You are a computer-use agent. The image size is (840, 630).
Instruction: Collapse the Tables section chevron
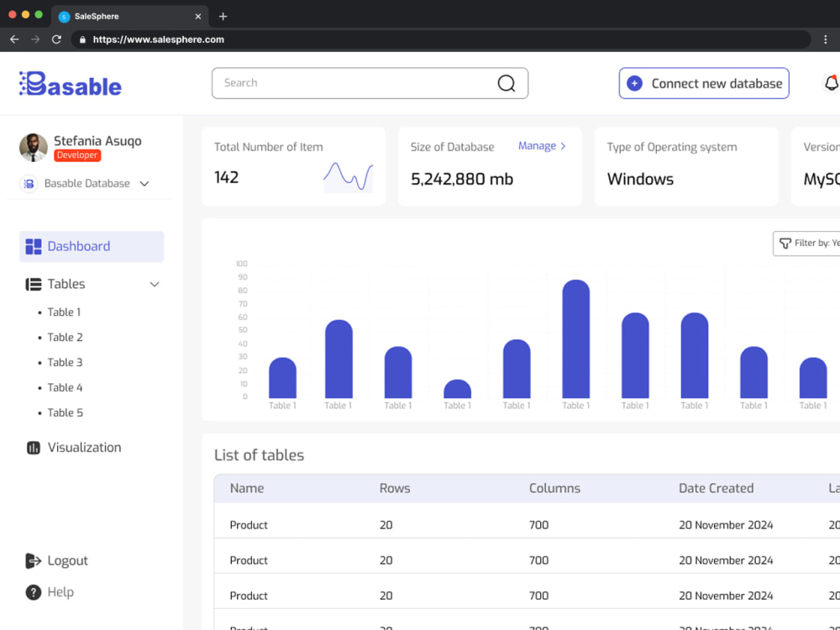[155, 285]
